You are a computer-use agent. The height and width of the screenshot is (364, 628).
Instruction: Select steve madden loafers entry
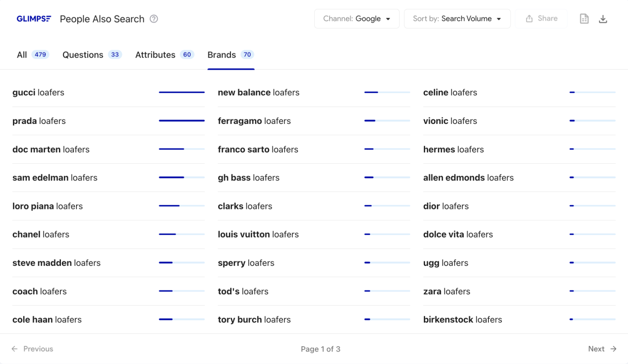tap(108, 263)
